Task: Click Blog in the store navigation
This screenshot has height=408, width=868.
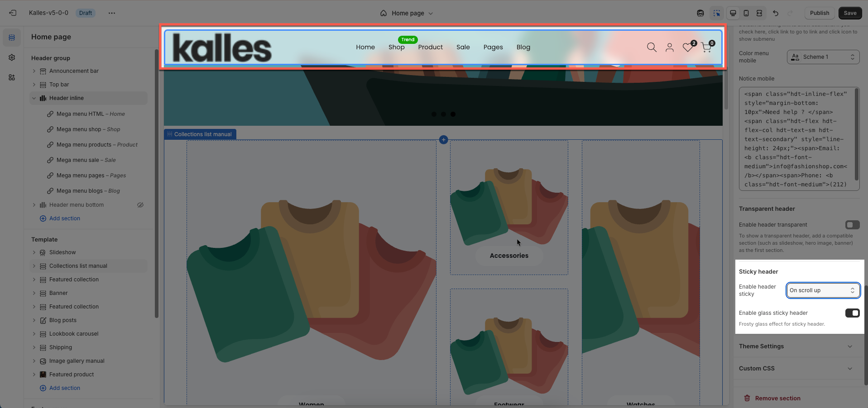Action: 523,47
